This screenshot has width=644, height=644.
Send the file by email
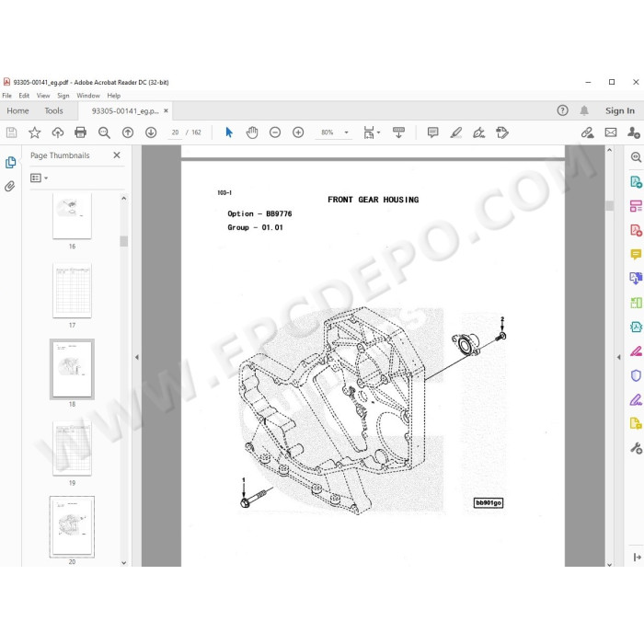pyautogui.click(x=611, y=132)
